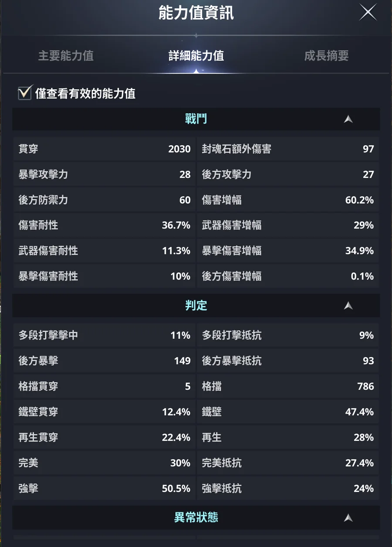Click the 強擊 stat entry
The width and height of the screenshot is (392, 547).
[105, 489]
